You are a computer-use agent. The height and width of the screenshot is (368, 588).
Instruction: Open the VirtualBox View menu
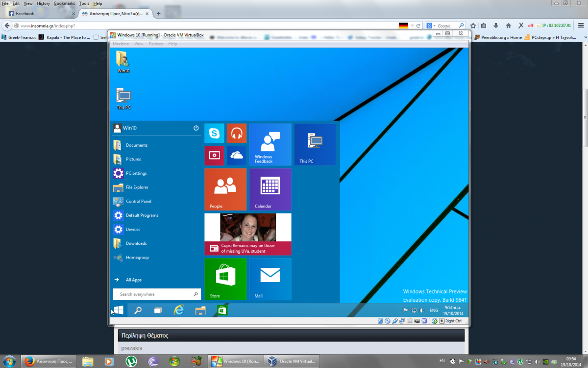[x=139, y=44]
